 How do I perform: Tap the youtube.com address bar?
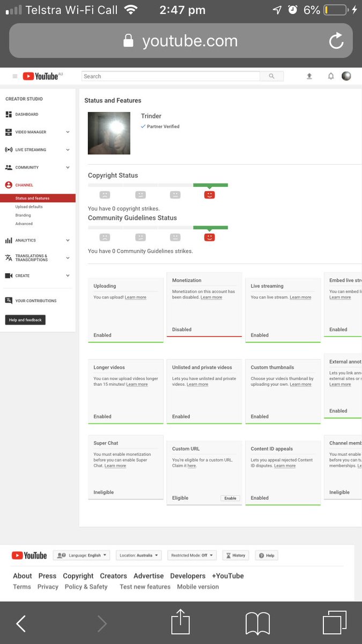181,41
